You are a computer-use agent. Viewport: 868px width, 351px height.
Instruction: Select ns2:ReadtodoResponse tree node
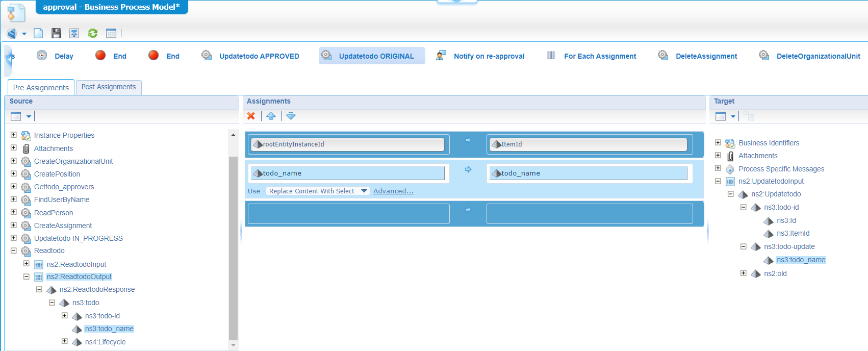tap(97, 289)
